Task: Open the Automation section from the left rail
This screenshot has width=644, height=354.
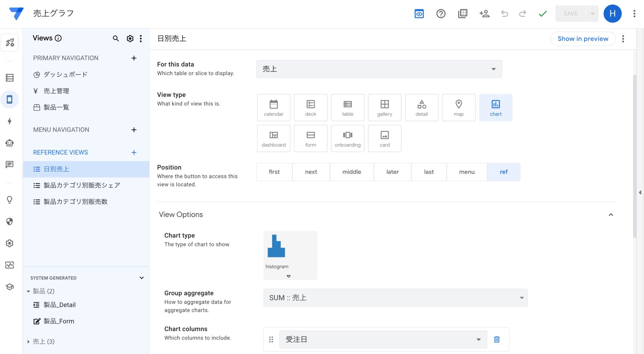Action: pos(10,121)
